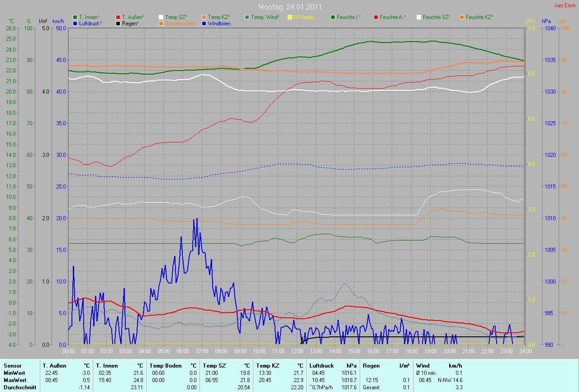Toggle the Feuchte A. series label
This screenshot has width=579, height=392.
pos(393,17)
